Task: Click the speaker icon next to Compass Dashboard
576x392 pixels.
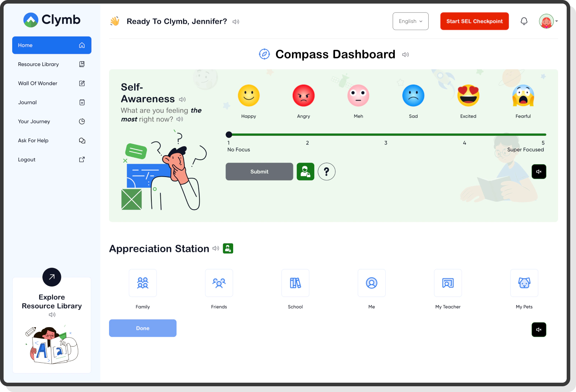Action: pyautogui.click(x=406, y=54)
